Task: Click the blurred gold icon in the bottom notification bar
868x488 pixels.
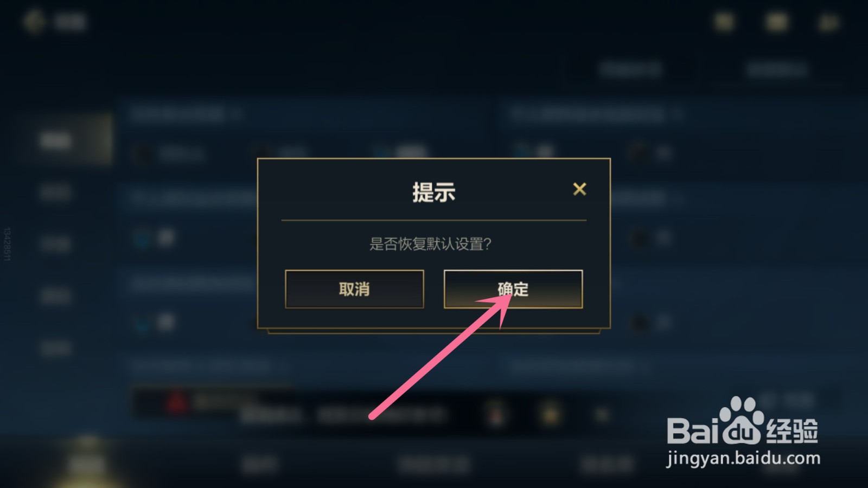Action: point(550,415)
